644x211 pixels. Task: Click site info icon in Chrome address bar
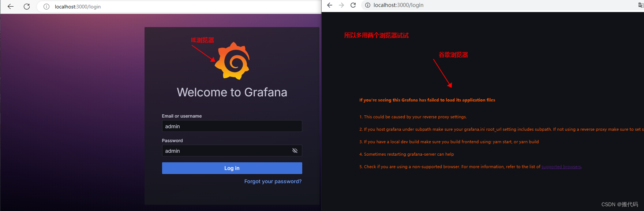click(x=367, y=5)
